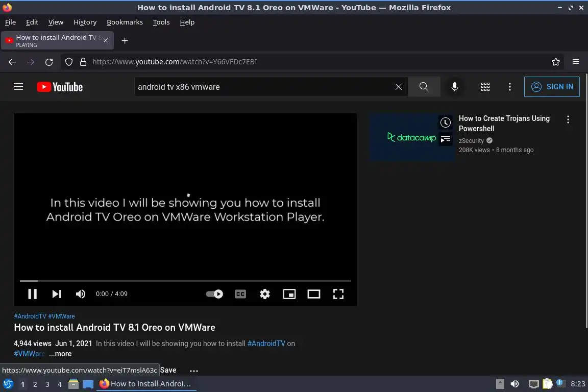
Task: Open a new browser tab
Action: 125,40
